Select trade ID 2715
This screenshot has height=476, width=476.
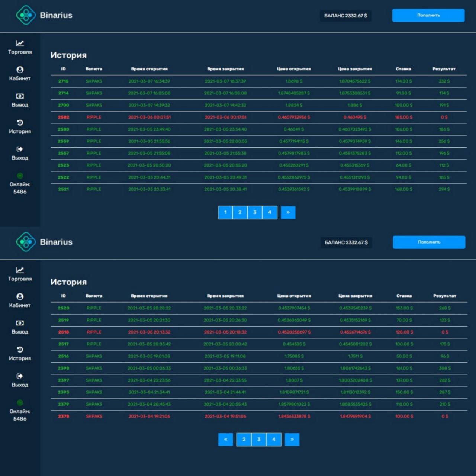pyautogui.click(x=63, y=81)
